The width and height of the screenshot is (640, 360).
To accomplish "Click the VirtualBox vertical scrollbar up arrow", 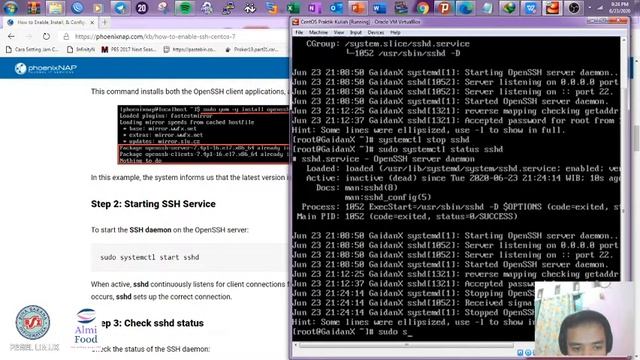I will pos(624,40).
